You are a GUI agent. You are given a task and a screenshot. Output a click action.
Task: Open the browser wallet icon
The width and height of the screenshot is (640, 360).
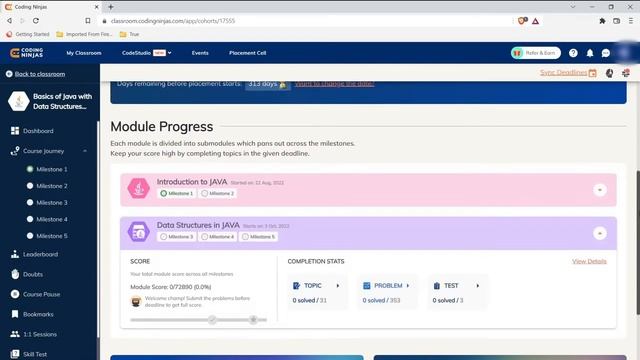pos(616,21)
